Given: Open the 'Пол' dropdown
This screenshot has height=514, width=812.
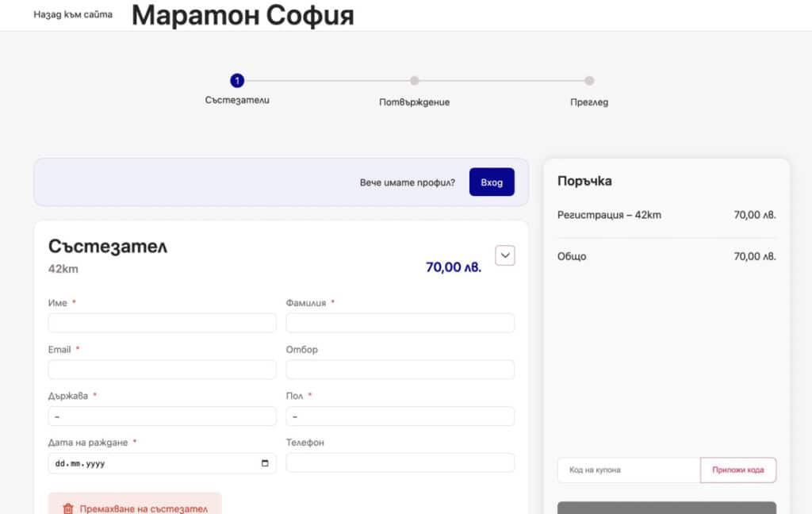Looking at the screenshot, I should point(400,416).
